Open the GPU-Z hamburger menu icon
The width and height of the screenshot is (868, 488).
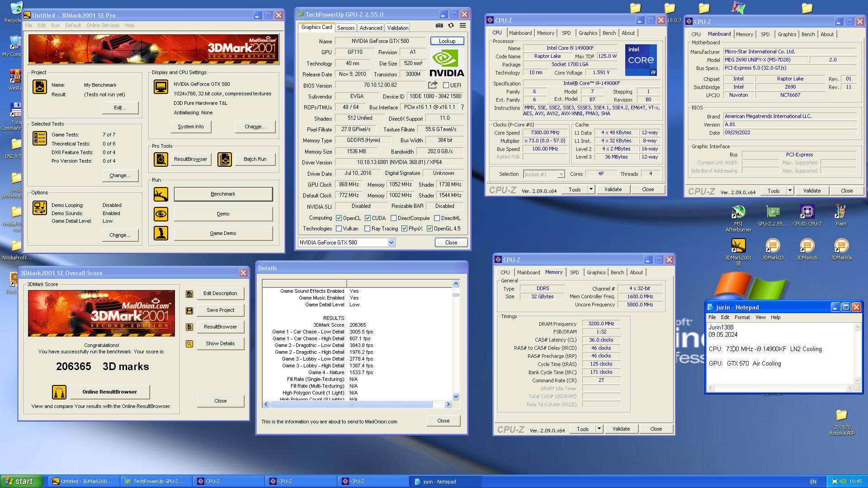click(x=462, y=26)
